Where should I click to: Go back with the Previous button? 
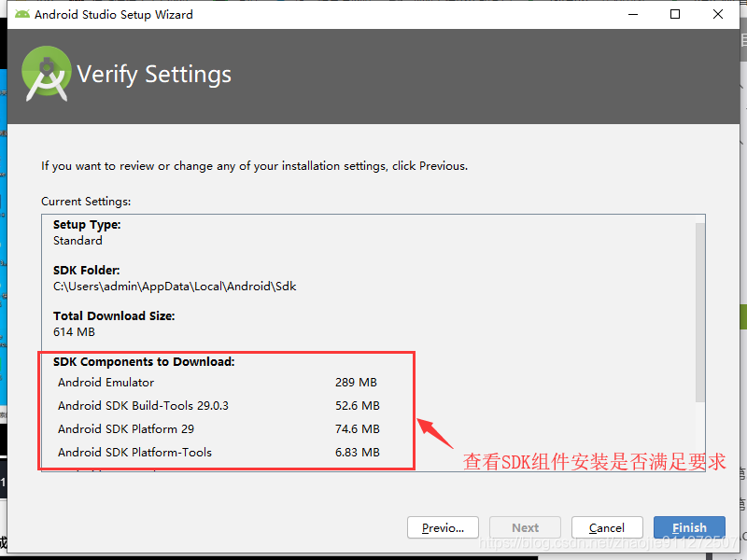click(x=443, y=527)
